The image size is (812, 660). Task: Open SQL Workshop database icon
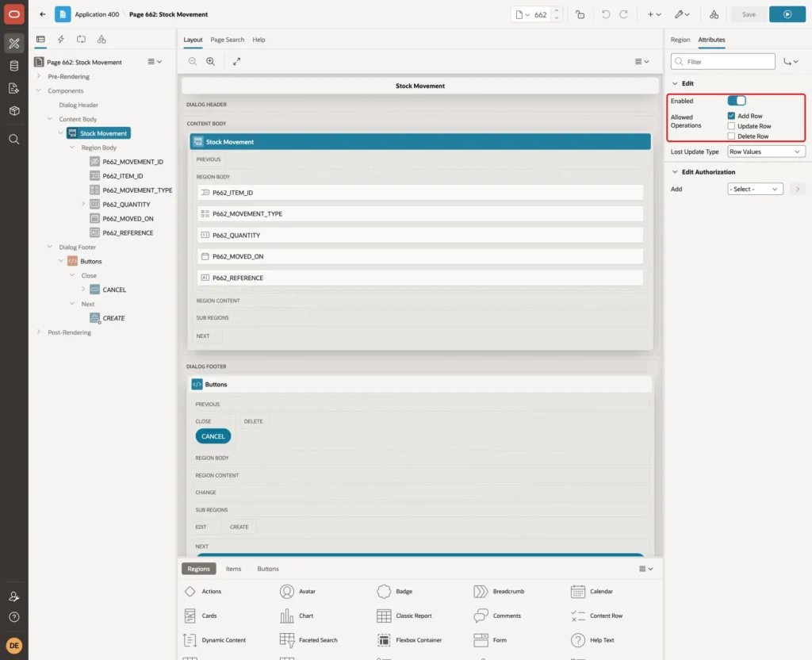point(14,66)
